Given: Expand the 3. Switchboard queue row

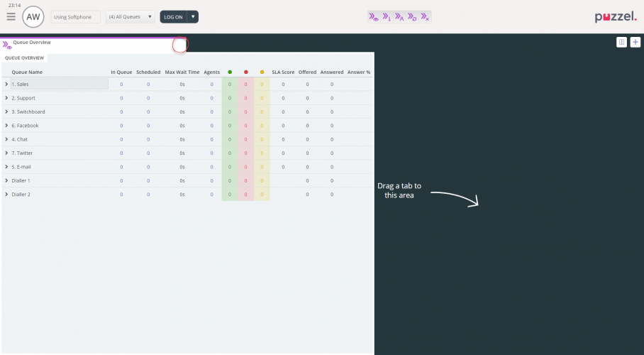Looking at the screenshot, I should coord(6,111).
